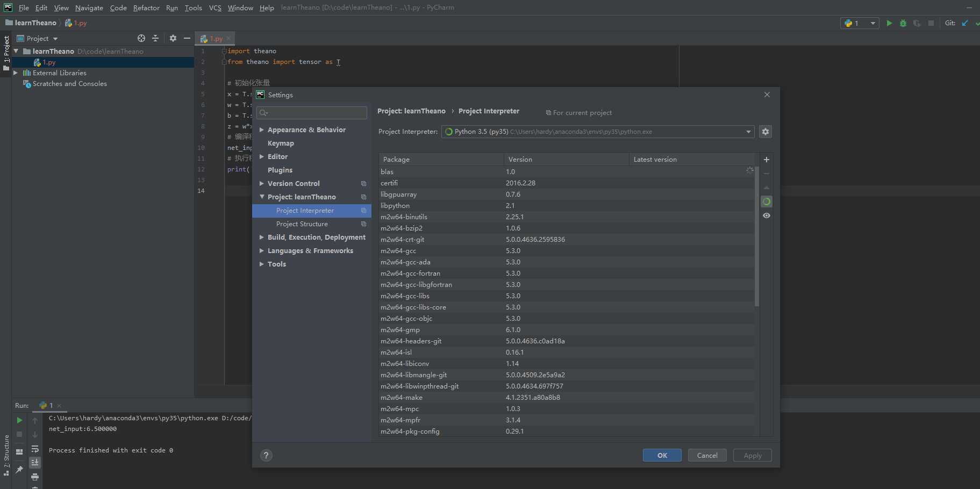Expand Languages & Frameworks section
The image size is (980, 489).
click(261, 251)
